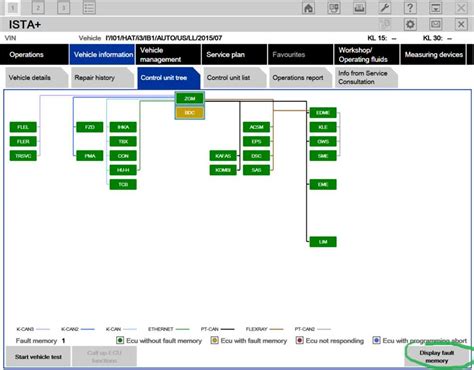Select the EDME control unit

pos(323,113)
